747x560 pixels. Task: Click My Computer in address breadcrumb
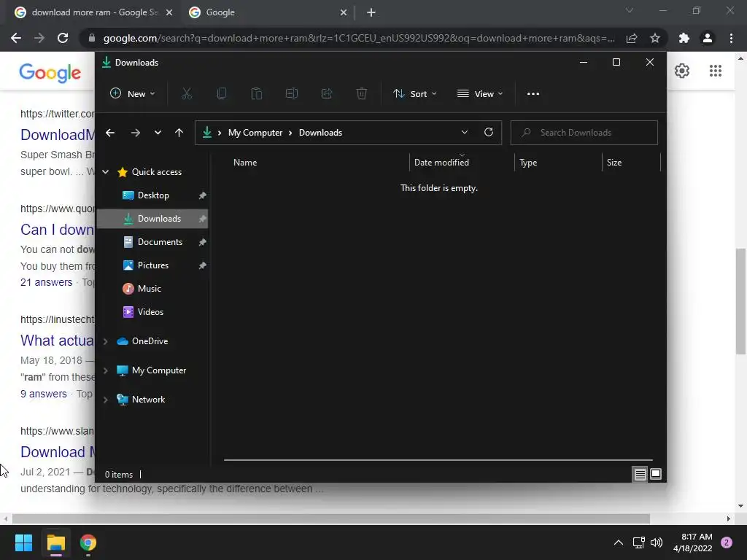pyautogui.click(x=255, y=133)
